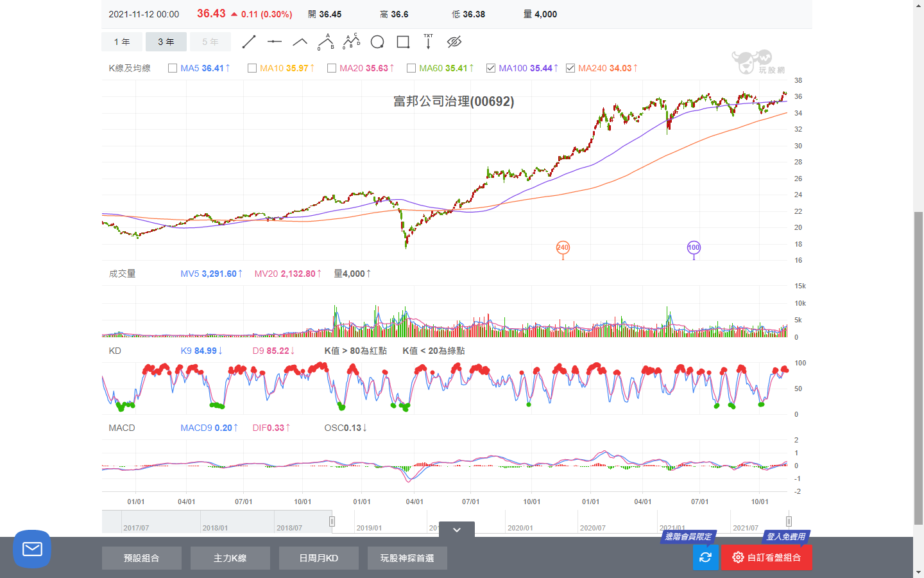Screen dimensions: 924x578
Task: Uncheck the MA100 moving average line
Action: (x=491, y=68)
